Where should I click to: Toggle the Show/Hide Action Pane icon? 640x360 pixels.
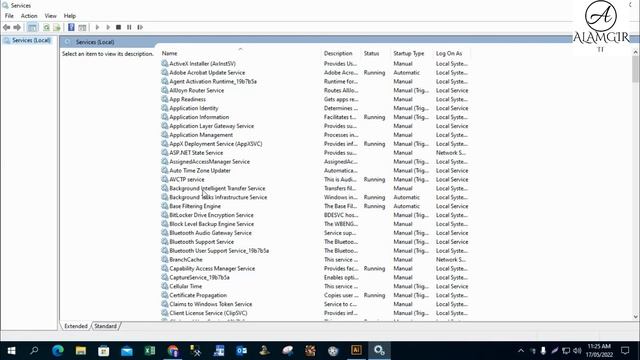point(82,27)
